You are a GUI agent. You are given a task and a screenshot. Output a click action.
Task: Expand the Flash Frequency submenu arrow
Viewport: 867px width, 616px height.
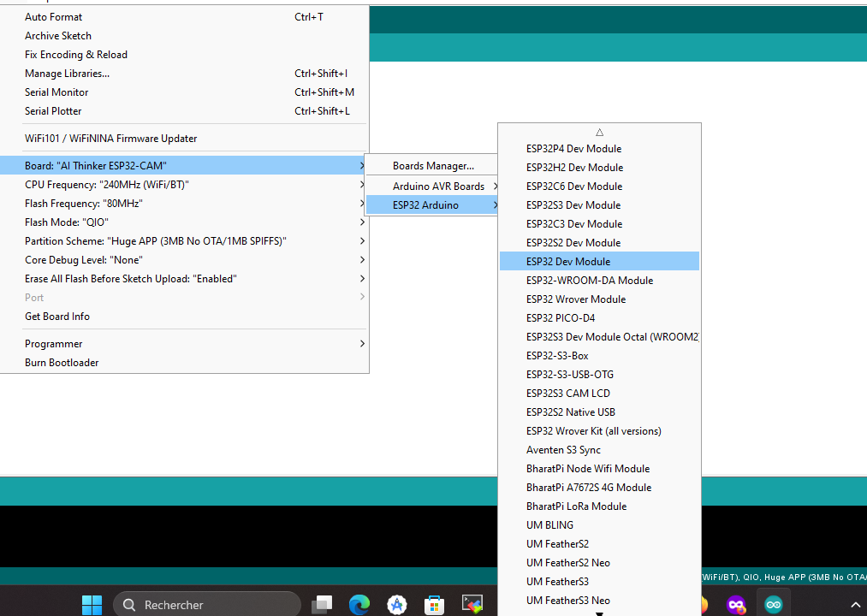pyautogui.click(x=362, y=203)
